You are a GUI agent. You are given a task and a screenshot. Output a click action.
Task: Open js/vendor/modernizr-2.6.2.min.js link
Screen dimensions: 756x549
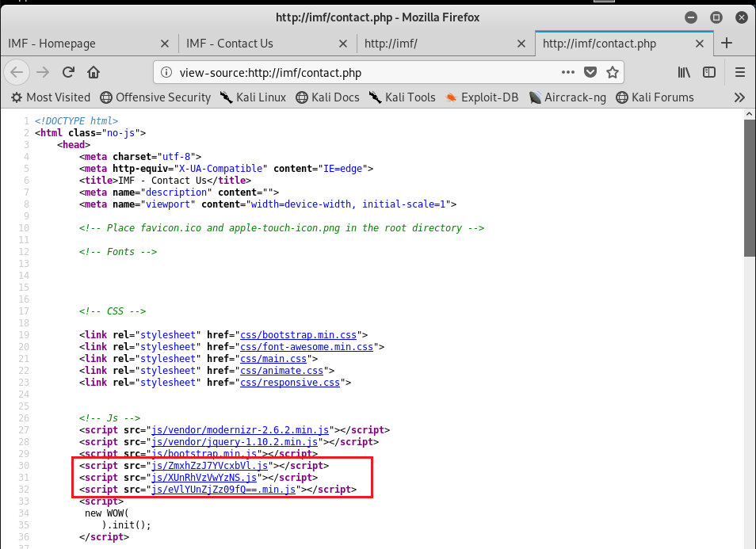click(240, 430)
